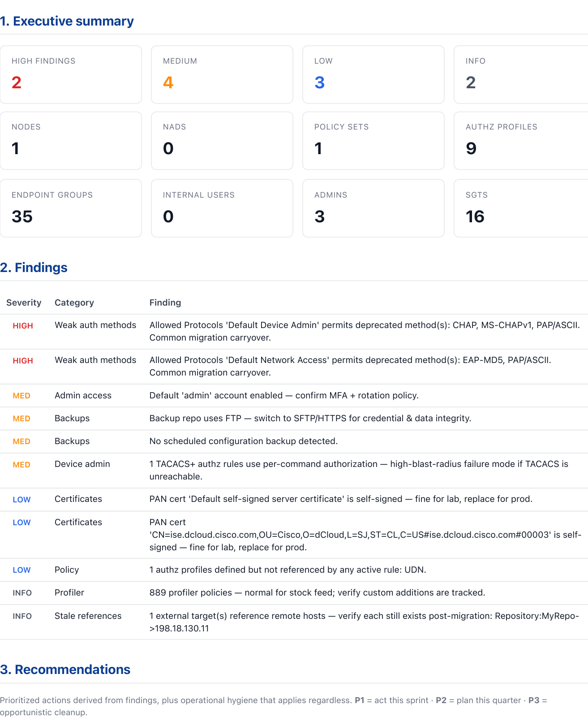The image size is (588, 717).
Task: Click the AUTHZ PROFILES card showing 9
Action: pyautogui.click(x=521, y=141)
